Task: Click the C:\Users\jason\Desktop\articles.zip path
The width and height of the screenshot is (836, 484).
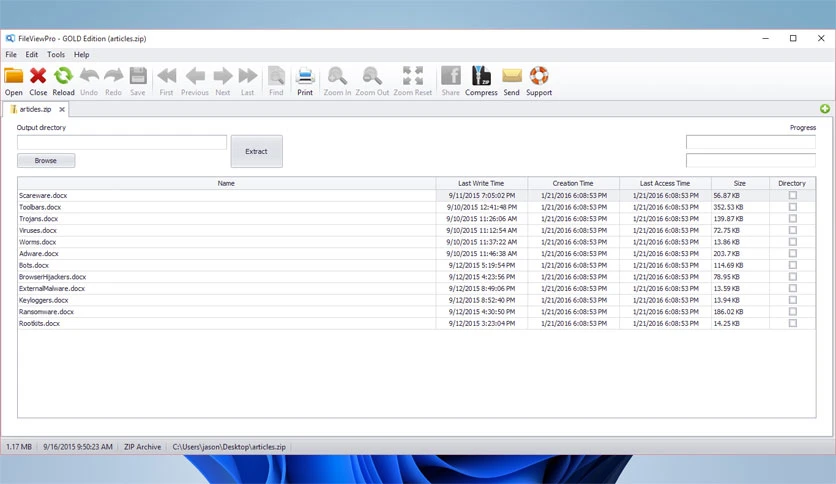Action: tap(229, 447)
